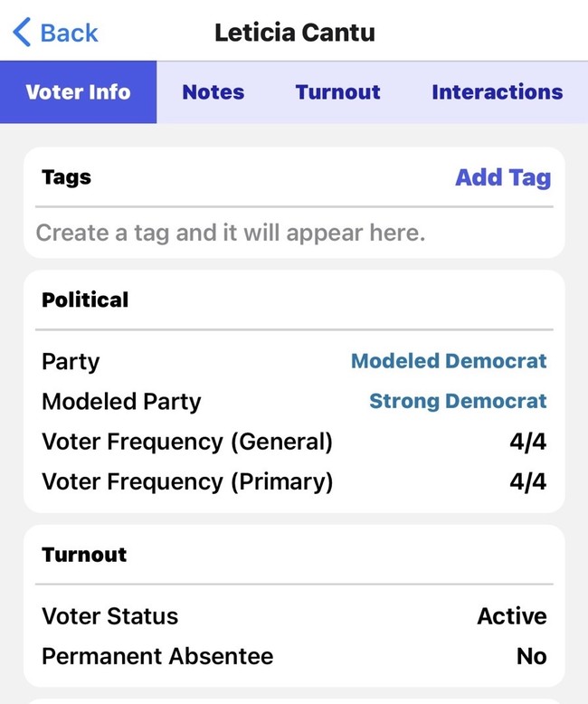Open the Notes tab
The height and width of the screenshot is (704, 588).
tap(213, 92)
